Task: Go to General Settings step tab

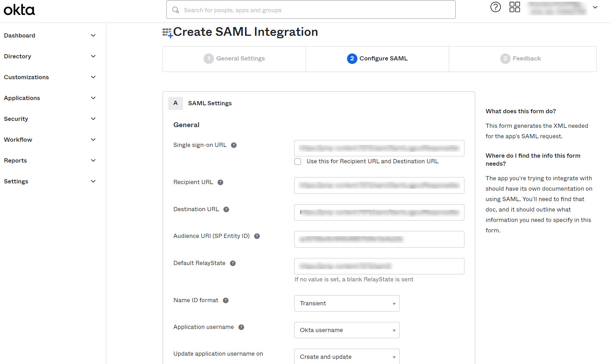Action: point(234,59)
